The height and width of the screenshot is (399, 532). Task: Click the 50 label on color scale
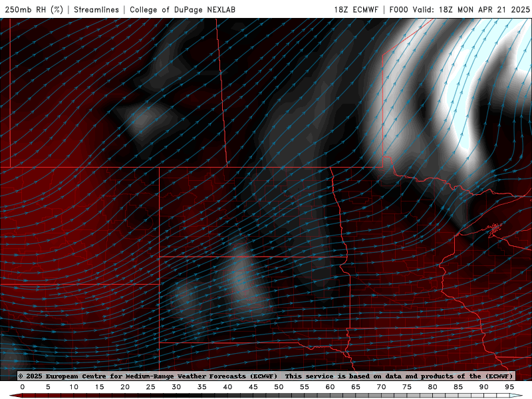[x=279, y=387]
